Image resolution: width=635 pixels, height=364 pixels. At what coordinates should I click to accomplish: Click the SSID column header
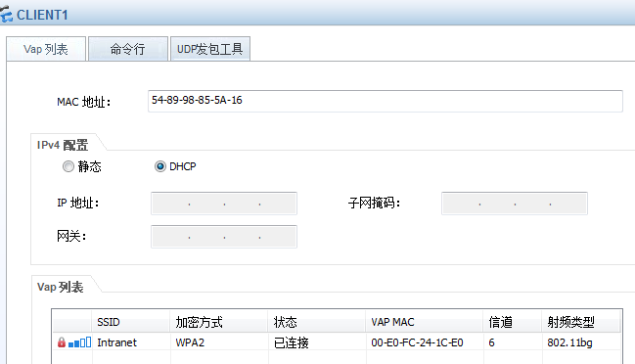[131, 322]
